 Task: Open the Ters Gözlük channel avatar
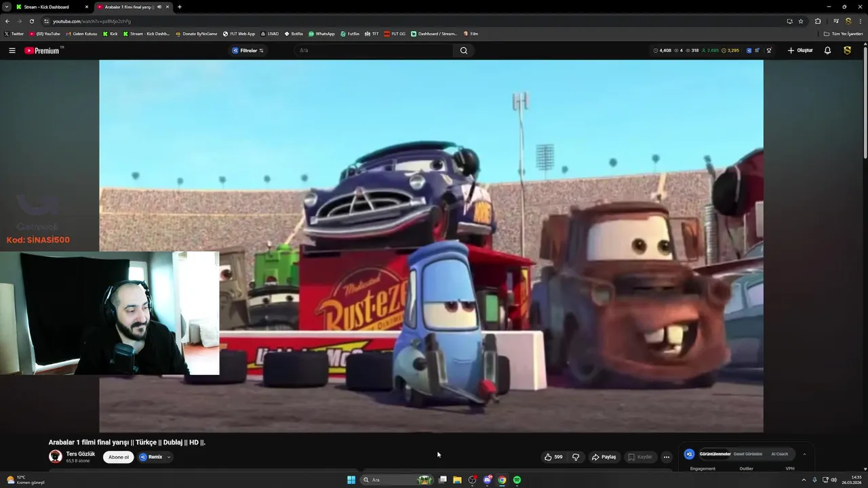pyautogui.click(x=56, y=456)
